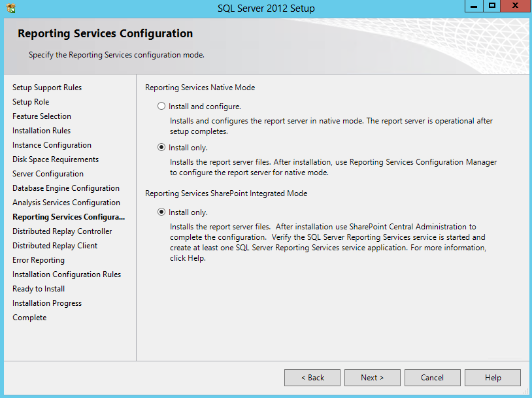Cancel the SQL Server setup

pyautogui.click(x=432, y=378)
